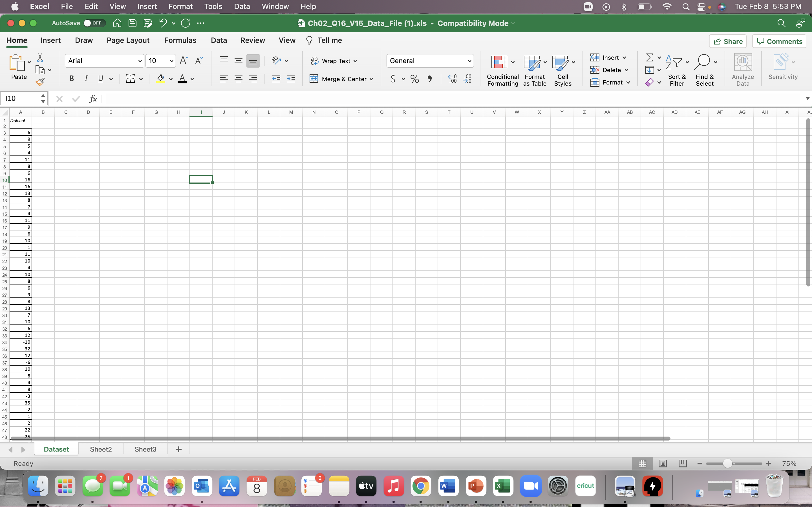This screenshot has width=812, height=507.
Task: Open the Formulas ribbon tab
Action: tap(180, 40)
